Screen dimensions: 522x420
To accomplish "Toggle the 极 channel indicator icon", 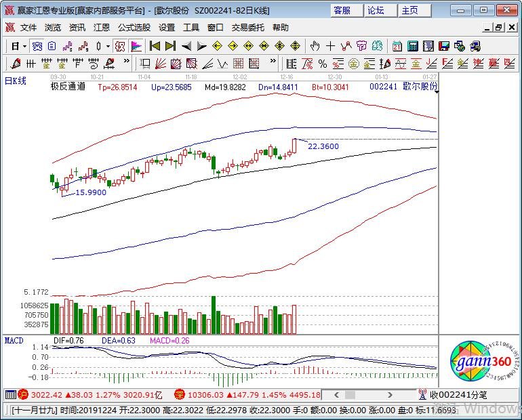I will (120, 46).
